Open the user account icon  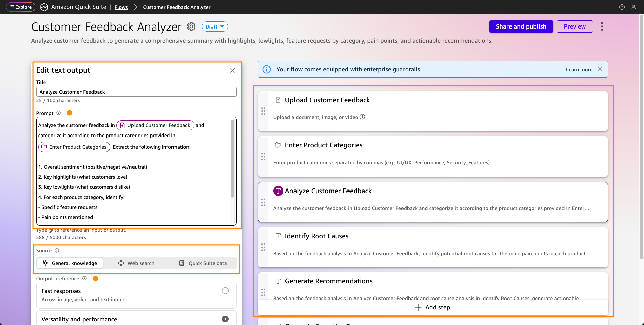[x=633, y=7]
